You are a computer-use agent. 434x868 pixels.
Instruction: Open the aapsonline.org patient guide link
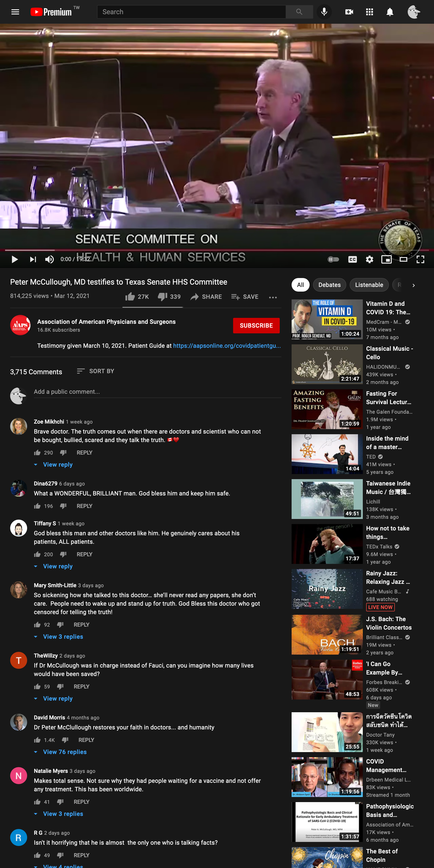(x=227, y=345)
